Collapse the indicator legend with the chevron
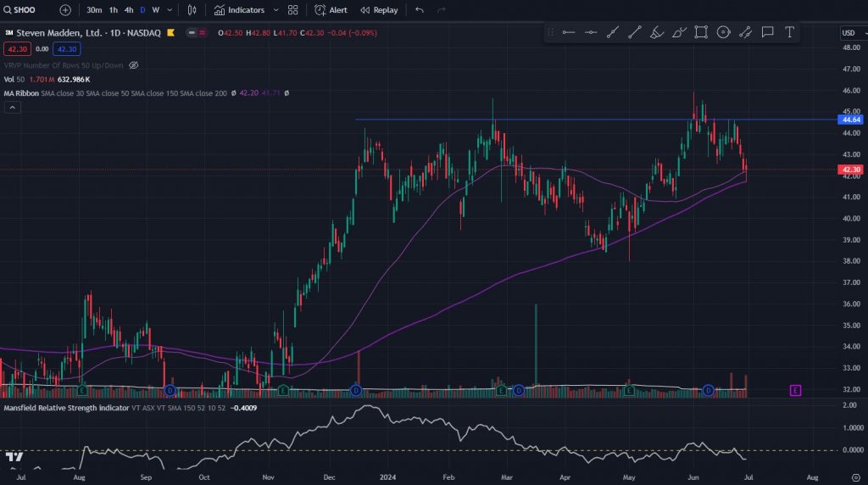This screenshot has height=485, width=868. [12, 108]
